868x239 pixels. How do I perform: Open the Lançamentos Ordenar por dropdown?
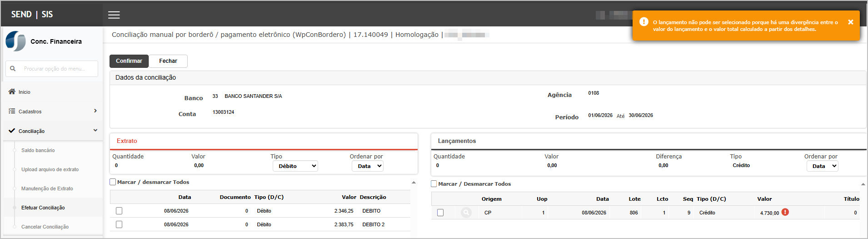pos(823,166)
